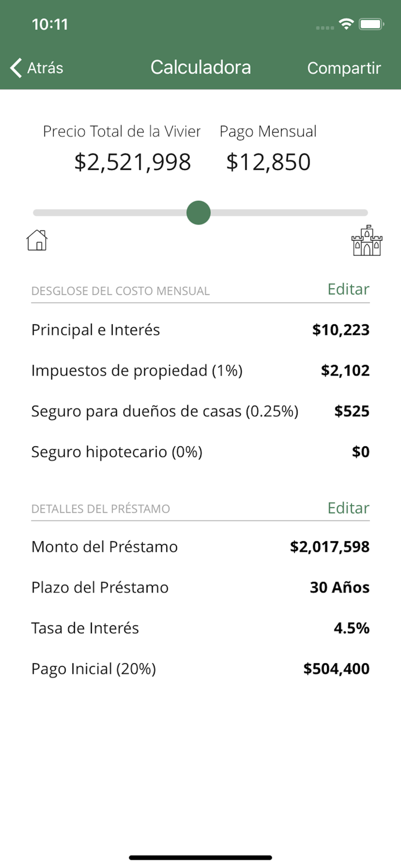Tap the Wi-Fi icon in the status bar
This screenshot has height=868, width=401.
347,24
